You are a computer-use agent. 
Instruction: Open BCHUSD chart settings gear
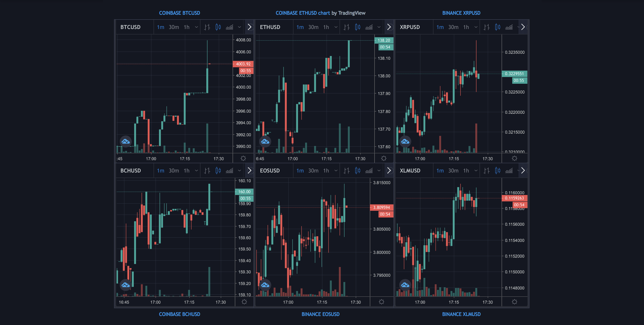244,302
